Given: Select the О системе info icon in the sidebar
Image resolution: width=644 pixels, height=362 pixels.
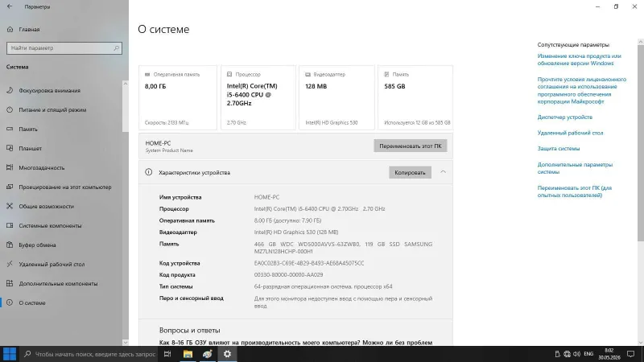Looking at the screenshot, I should (x=10, y=302).
